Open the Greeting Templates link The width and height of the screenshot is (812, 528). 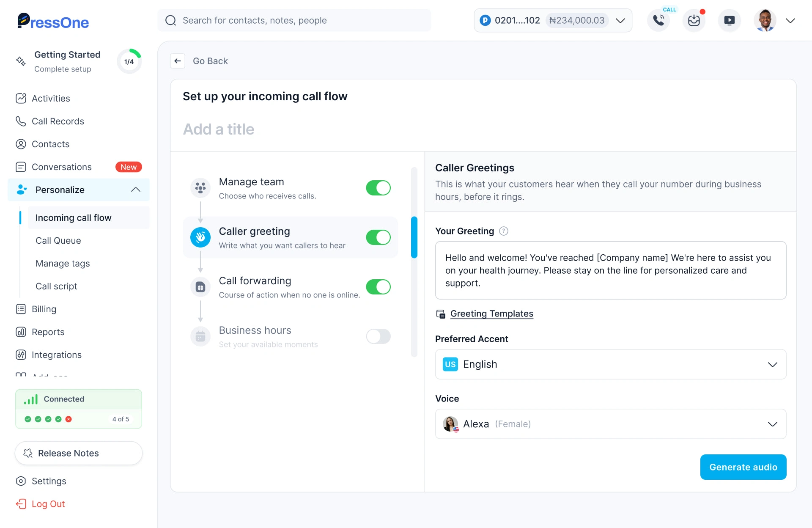(491, 313)
